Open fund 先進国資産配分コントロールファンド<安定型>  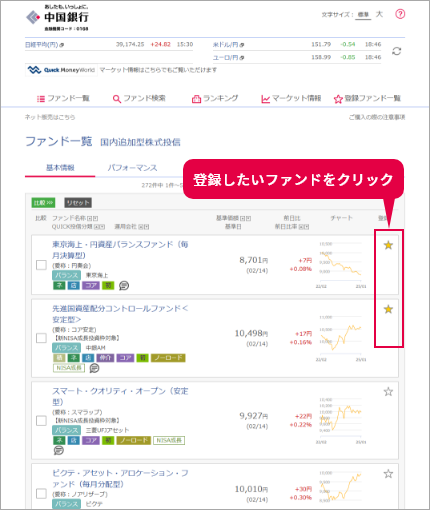120,314
